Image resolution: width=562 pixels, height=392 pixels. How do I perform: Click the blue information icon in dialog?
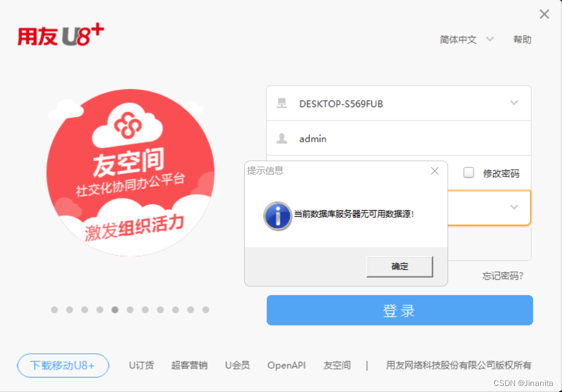tap(277, 216)
